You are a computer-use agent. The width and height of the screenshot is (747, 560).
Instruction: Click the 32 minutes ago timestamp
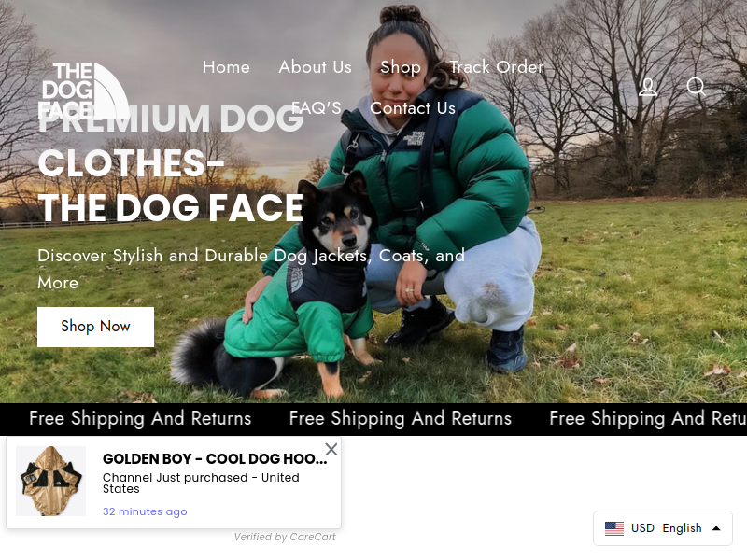[145, 511]
